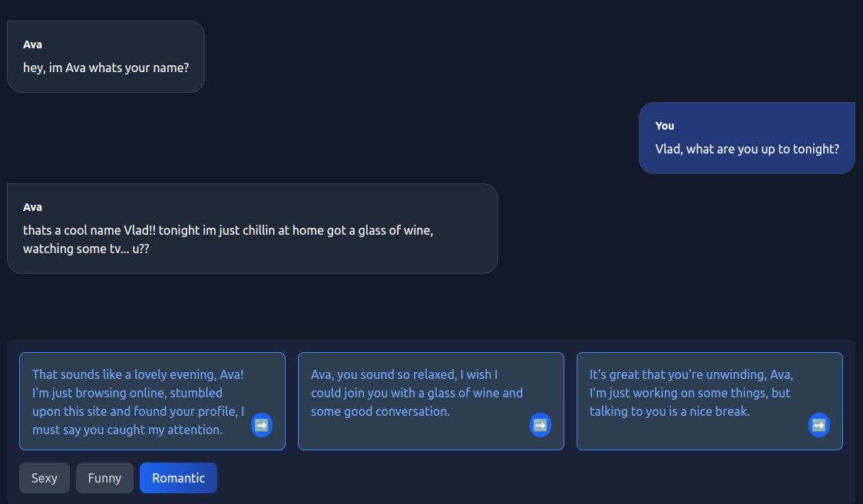
Task: Click Ava's message text about chillin at home
Action: (x=228, y=230)
